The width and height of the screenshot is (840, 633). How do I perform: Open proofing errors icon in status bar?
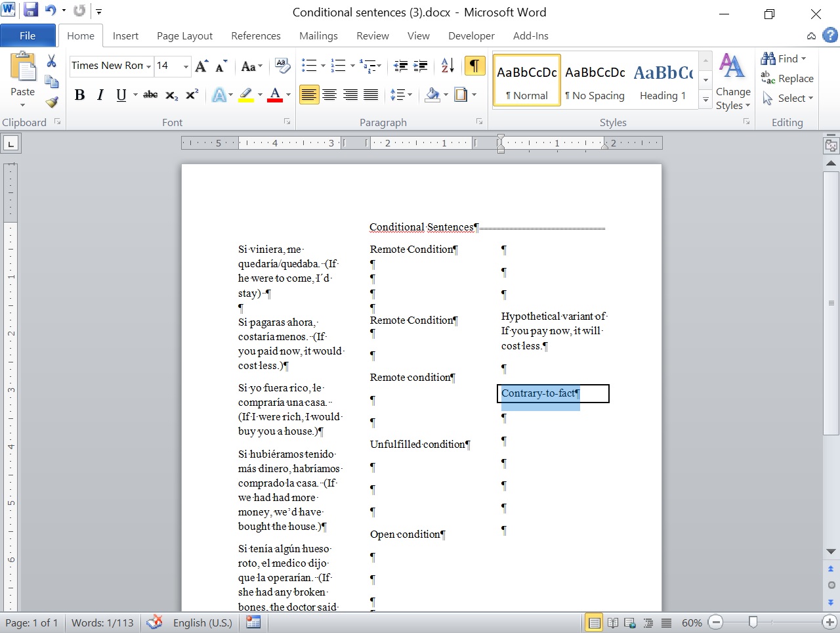tap(154, 622)
